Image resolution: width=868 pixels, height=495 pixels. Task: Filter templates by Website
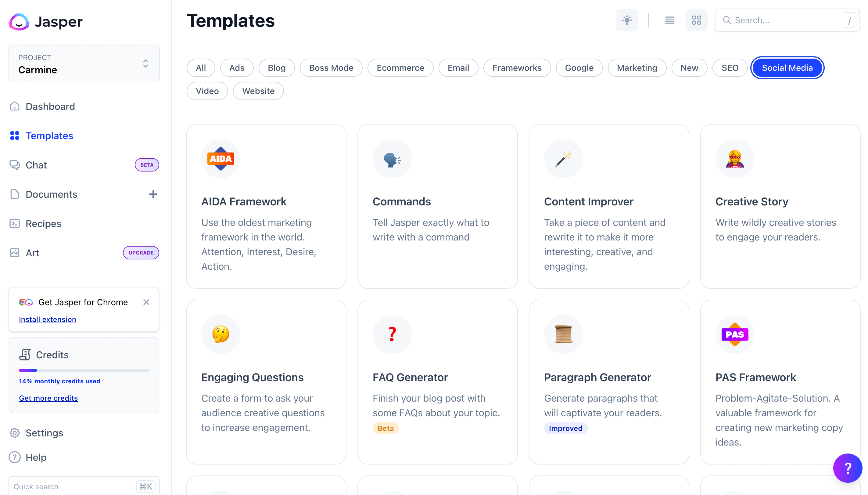tap(258, 91)
